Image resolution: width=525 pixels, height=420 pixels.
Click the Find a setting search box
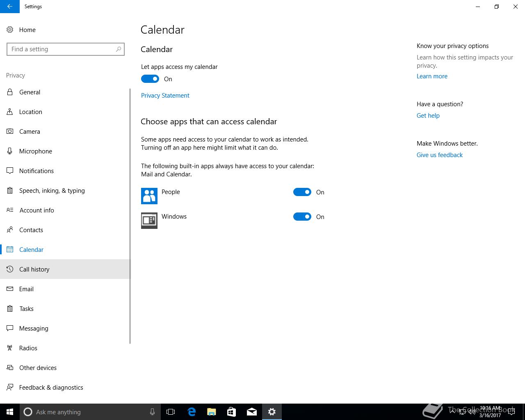tap(66, 49)
